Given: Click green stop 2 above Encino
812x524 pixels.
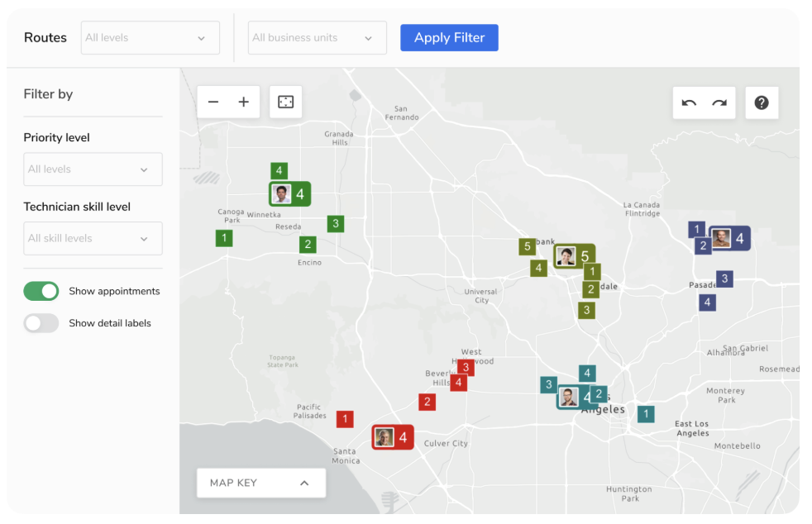Looking at the screenshot, I should 308,245.
